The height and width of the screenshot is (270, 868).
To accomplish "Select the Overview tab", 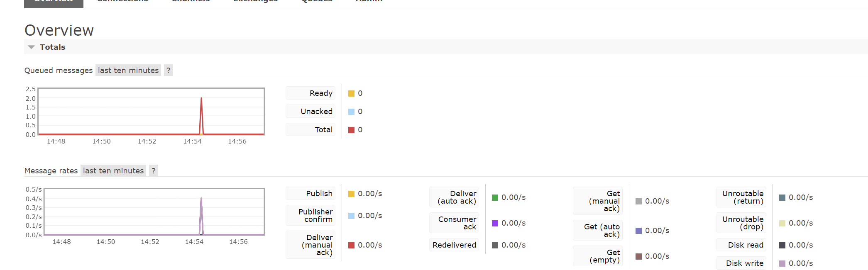I will [x=54, y=2].
